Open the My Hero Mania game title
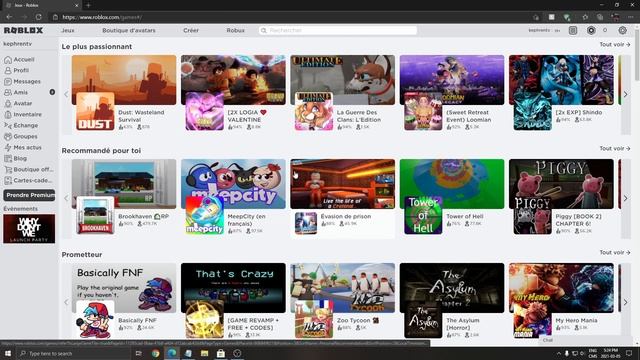 [x=576, y=320]
